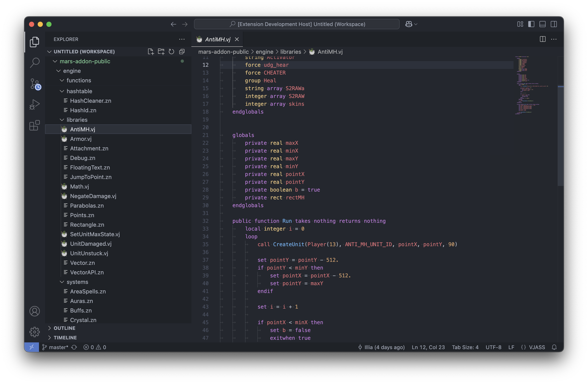This screenshot has height=384, width=588.
Task: Open the Source Control view
Action: (35, 84)
